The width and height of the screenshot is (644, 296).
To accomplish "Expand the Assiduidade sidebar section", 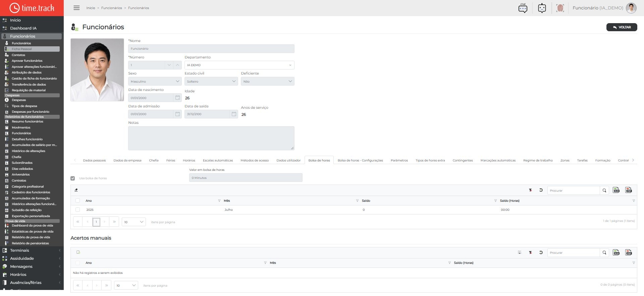I will [x=32, y=258].
